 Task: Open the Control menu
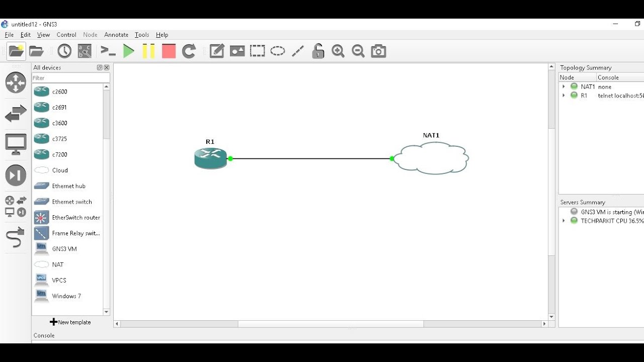[66, 35]
